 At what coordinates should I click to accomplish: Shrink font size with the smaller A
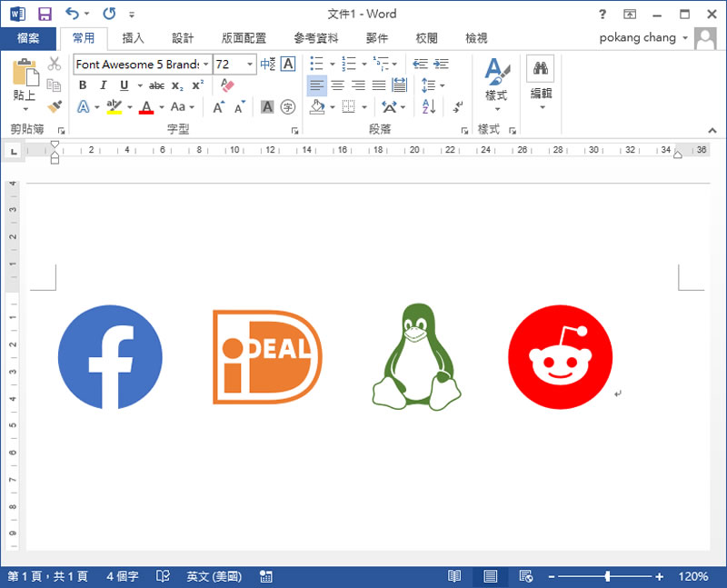(x=240, y=107)
